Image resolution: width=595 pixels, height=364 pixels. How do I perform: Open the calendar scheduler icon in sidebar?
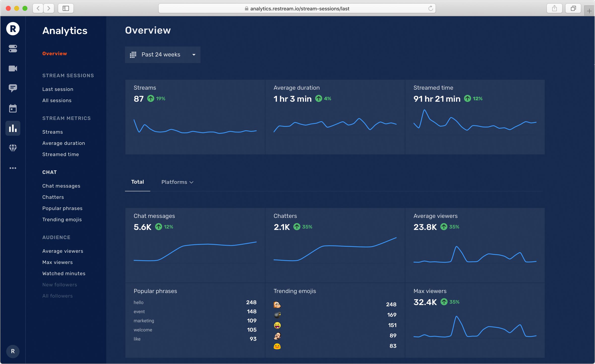tap(13, 108)
